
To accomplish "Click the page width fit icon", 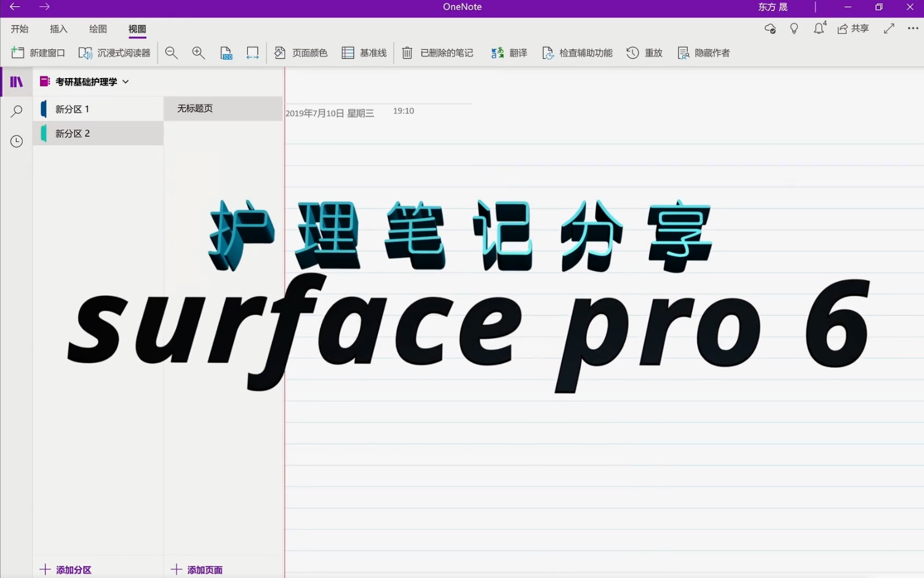I will (252, 53).
